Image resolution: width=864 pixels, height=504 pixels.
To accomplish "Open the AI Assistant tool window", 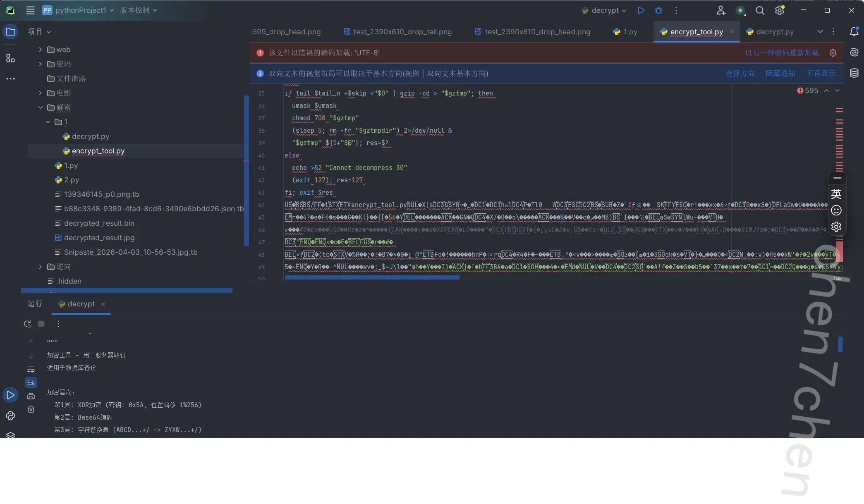I will pyautogui.click(x=854, y=53).
